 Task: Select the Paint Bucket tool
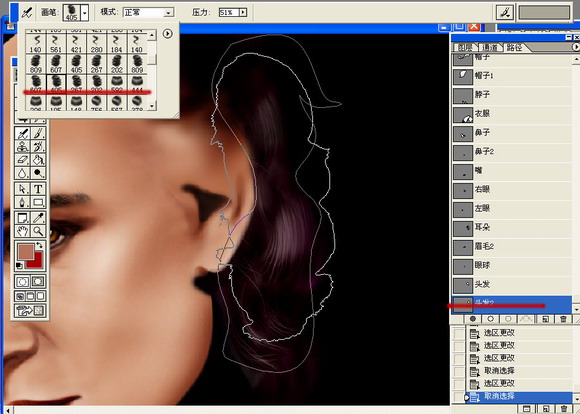(38, 160)
